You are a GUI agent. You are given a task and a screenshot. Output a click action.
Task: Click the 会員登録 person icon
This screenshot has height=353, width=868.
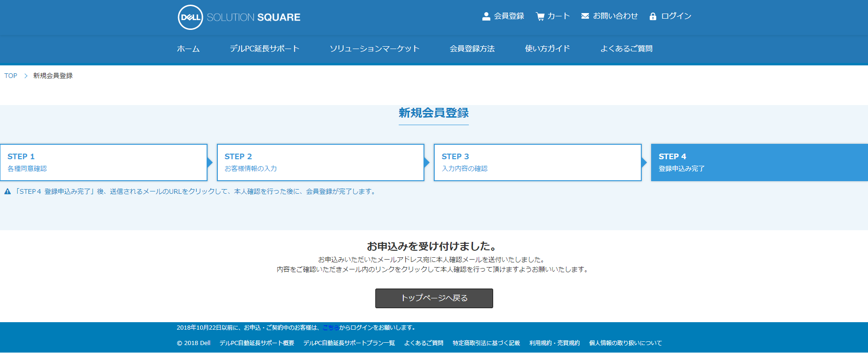(x=486, y=16)
